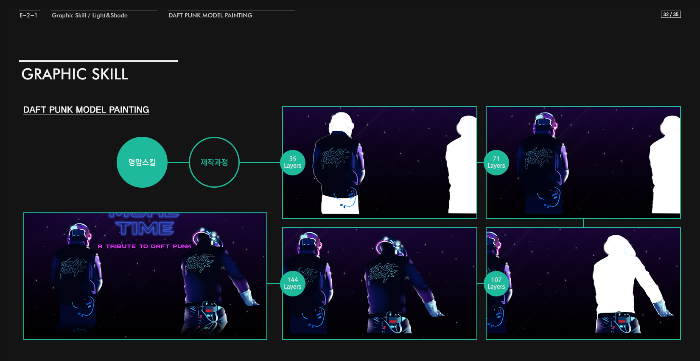Viewport: 700px width, 361px height.
Task: Click the neon TIME lettering in final artwork
Action: [146, 229]
